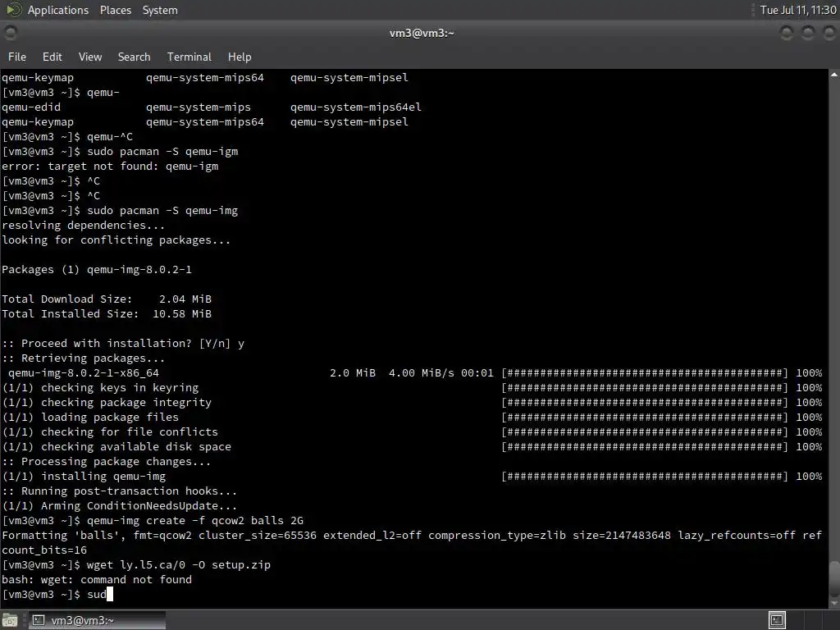Open the terminal File menu
Screen dimensions: 840x630
pyautogui.click(x=16, y=57)
